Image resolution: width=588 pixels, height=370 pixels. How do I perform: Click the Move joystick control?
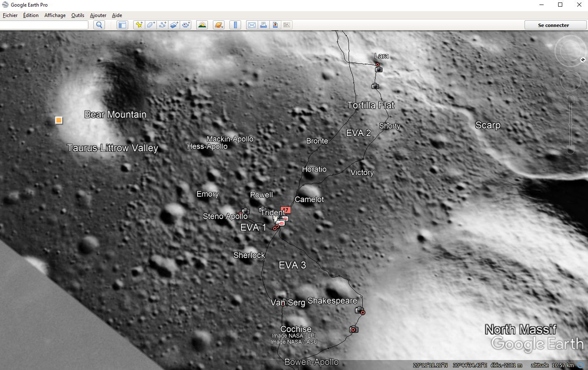tap(571, 81)
